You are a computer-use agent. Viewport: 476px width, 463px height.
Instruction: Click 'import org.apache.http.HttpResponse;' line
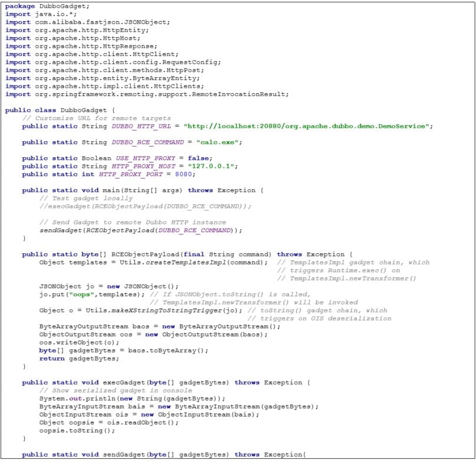click(81, 46)
